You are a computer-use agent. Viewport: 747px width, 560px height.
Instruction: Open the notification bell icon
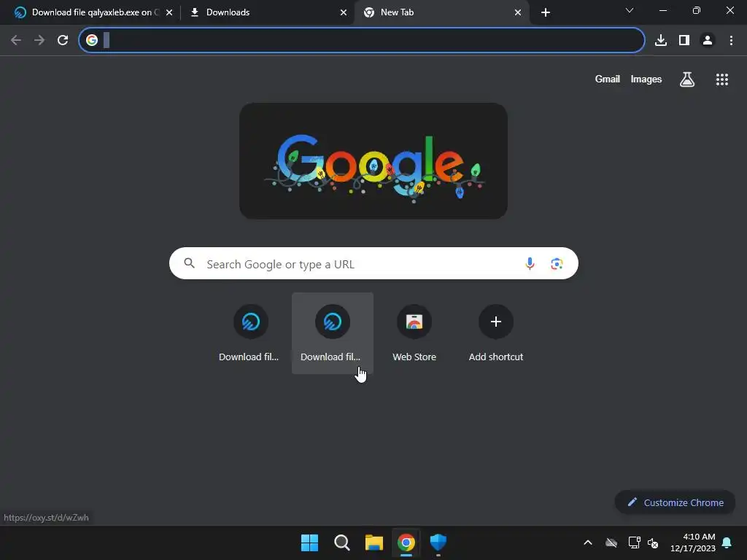click(x=727, y=542)
